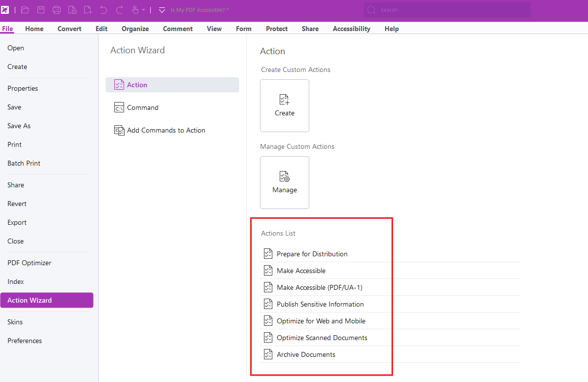This screenshot has height=382, width=588.
Task: Open the Organize tab
Action: [x=135, y=29]
